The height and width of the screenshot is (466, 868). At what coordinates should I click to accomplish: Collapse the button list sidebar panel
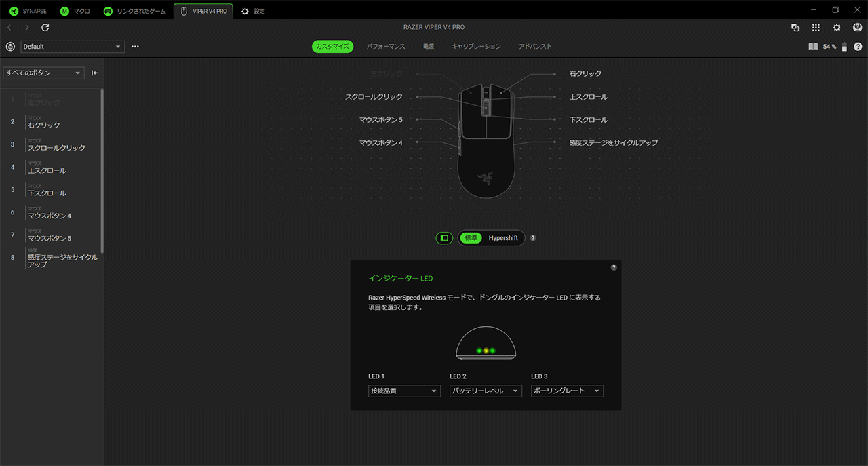pyautogui.click(x=95, y=73)
